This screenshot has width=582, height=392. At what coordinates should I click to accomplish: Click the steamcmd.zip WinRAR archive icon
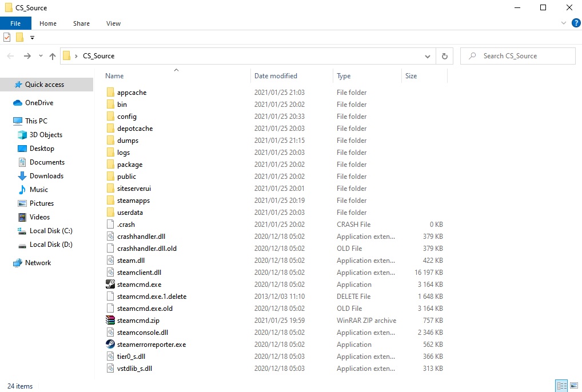[110, 321]
